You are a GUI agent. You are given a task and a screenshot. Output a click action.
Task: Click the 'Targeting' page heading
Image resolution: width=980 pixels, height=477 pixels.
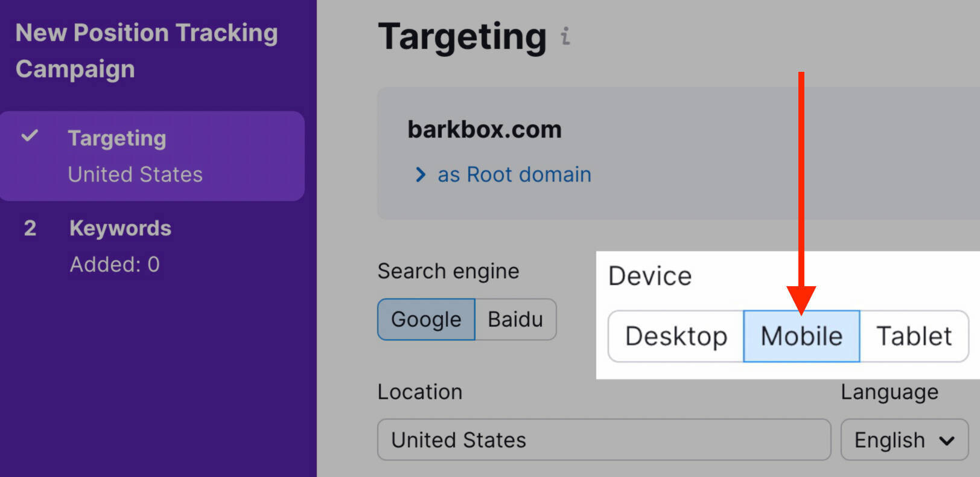pyautogui.click(x=462, y=37)
